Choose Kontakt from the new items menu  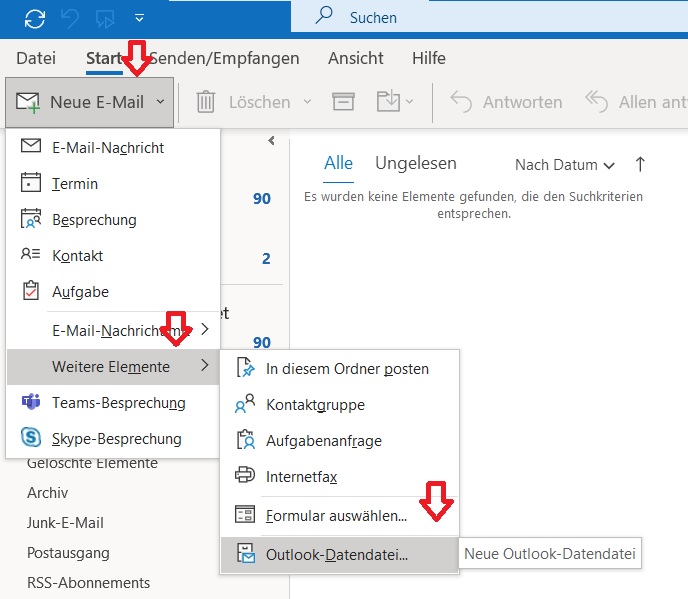pos(113,255)
